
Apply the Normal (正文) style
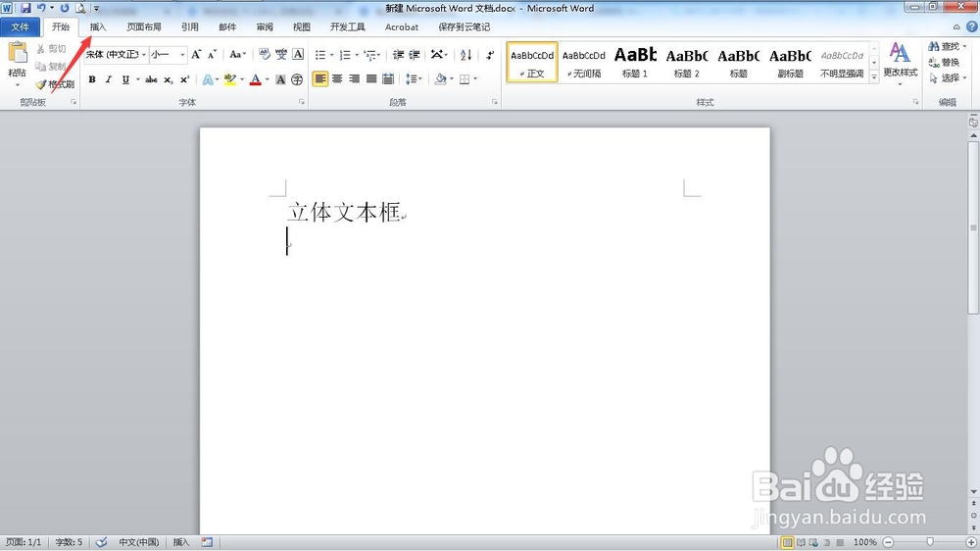pos(532,62)
